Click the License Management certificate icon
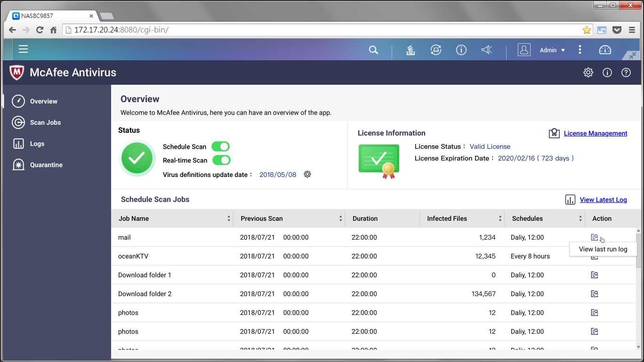The width and height of the screenshot is (644, 362). (x=554, y=133)
